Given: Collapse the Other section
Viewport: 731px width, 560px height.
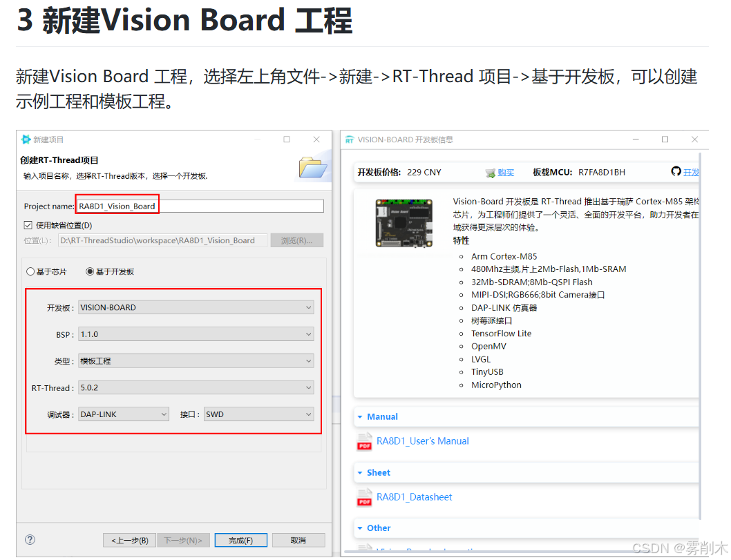Looking at the screenshot, I should (x=360, y=528).
